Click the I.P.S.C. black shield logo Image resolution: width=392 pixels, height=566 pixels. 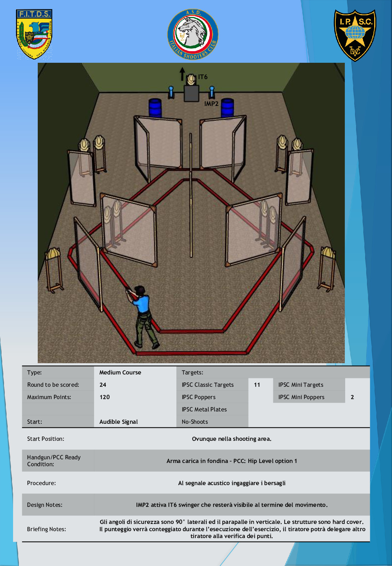(355, 35)
